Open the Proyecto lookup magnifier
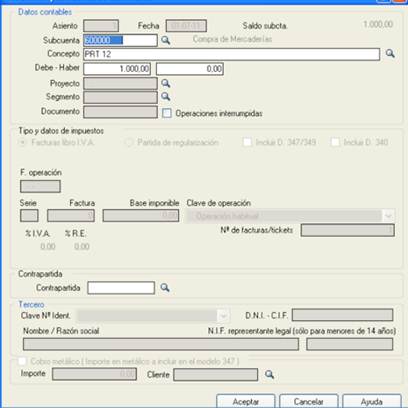Viewport: 408px width, 408px height. (x=166, y=83)
